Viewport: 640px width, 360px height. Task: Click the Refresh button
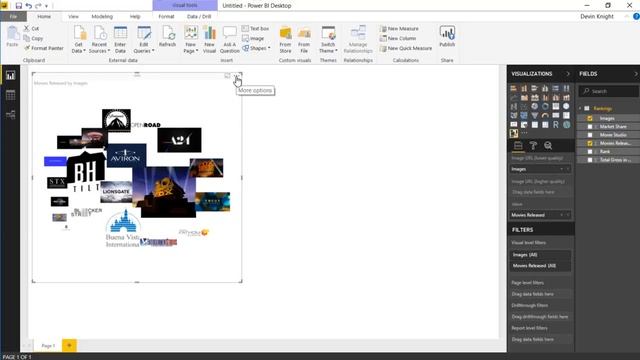pyautogui.click(x=167, y=36)
